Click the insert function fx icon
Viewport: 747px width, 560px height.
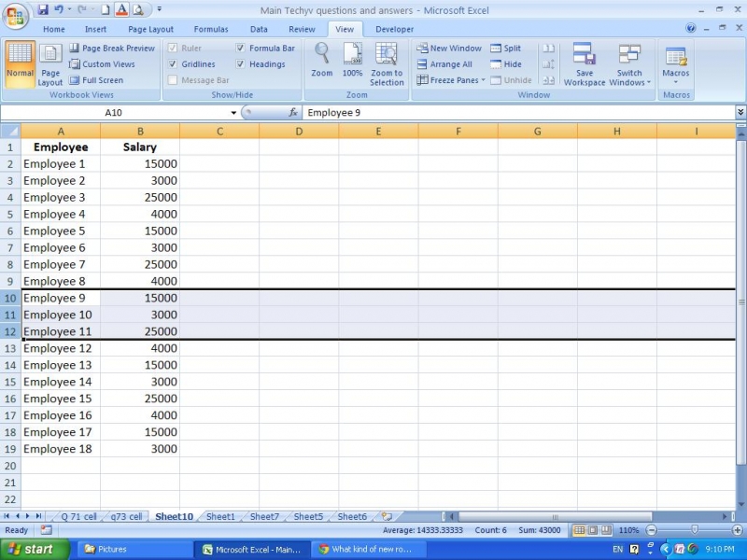click(x=292, y=113)
